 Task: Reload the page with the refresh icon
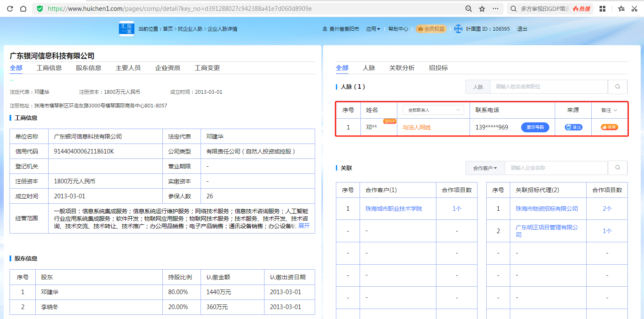point(10,9)
